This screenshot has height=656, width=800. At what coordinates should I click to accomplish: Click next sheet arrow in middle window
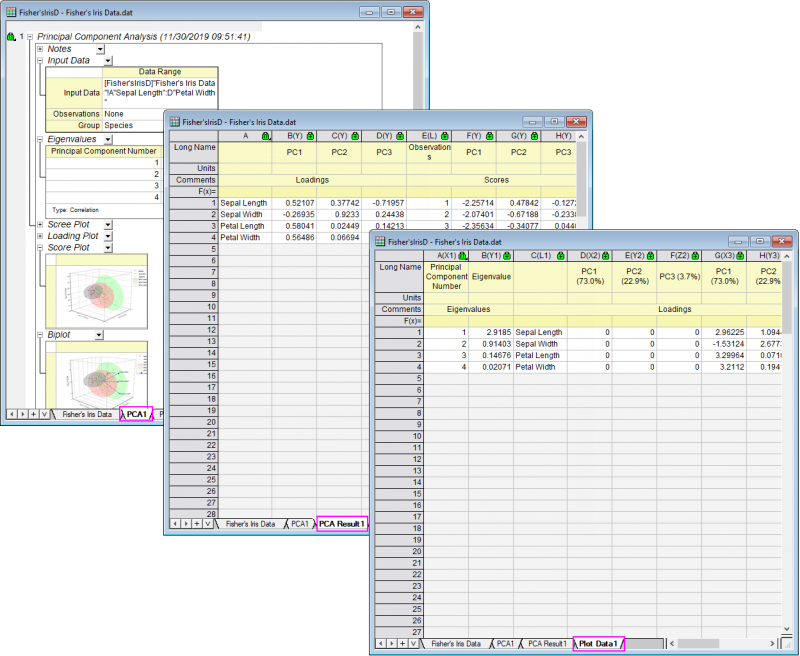186,524
